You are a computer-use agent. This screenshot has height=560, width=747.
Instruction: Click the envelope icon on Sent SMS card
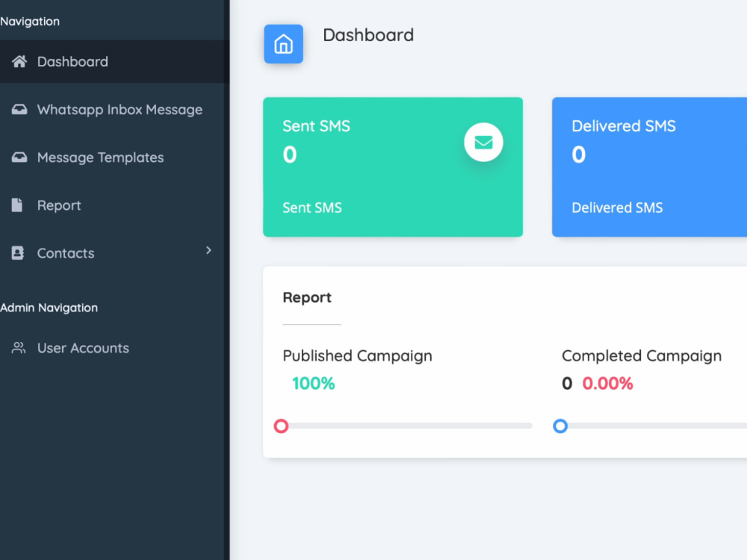click(483, 143)
